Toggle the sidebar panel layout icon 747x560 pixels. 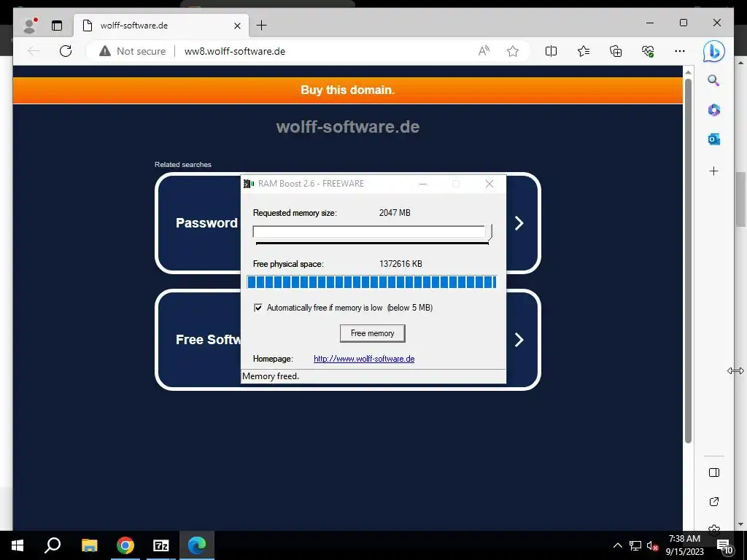(713, 472)
